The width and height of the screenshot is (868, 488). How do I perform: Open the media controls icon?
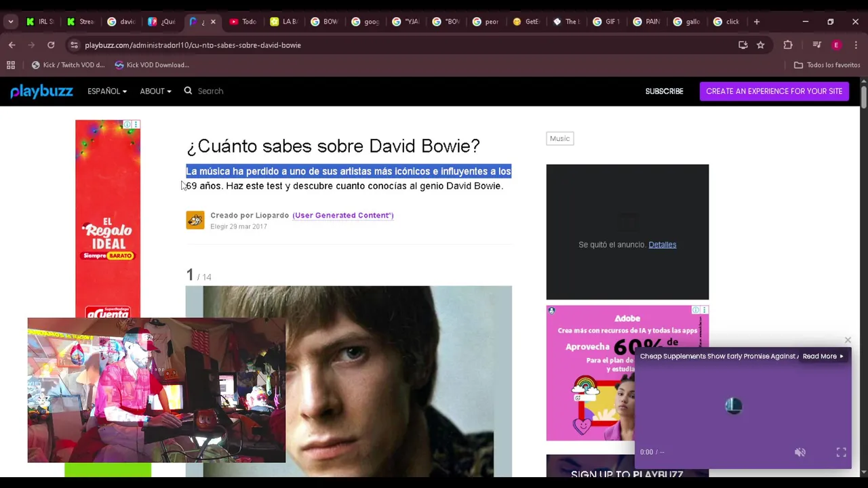[x=816, y=45]
